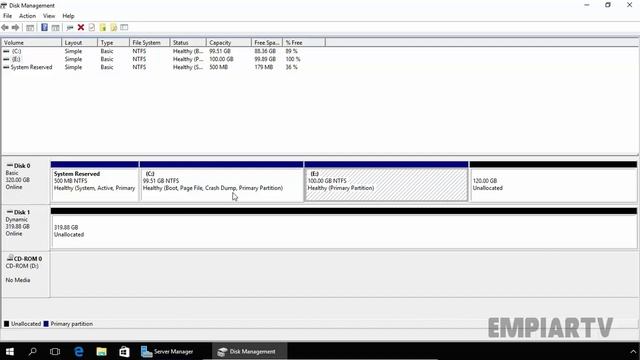The width and height of the screenshot is (640, 360).
Task: Sort by Status column header
Action: tap(188, 42)
